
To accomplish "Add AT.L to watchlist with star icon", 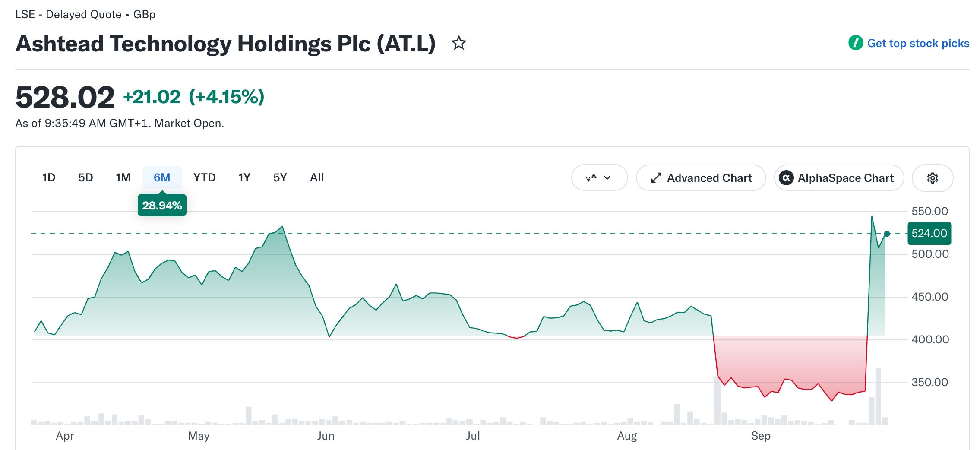I will 458,43.
